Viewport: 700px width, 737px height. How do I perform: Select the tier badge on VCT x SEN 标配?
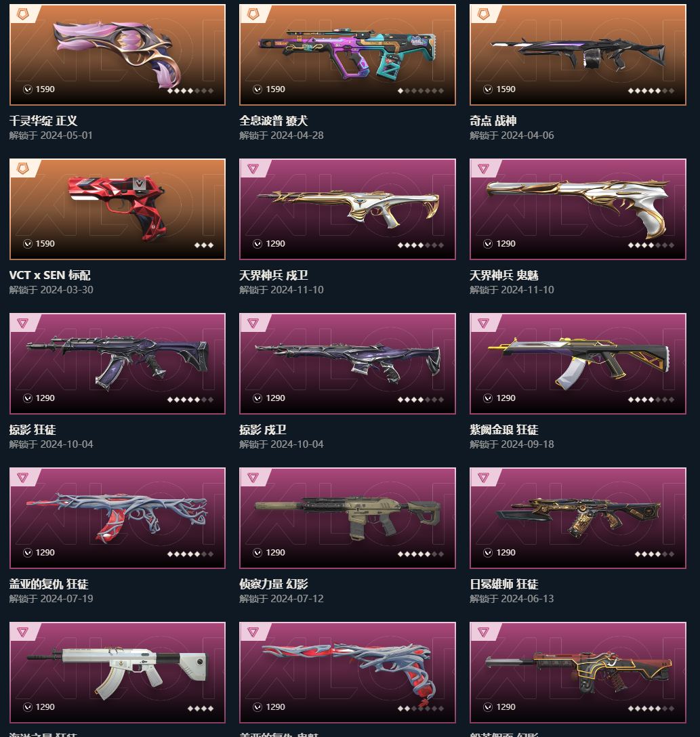click(x=22, y=169)
